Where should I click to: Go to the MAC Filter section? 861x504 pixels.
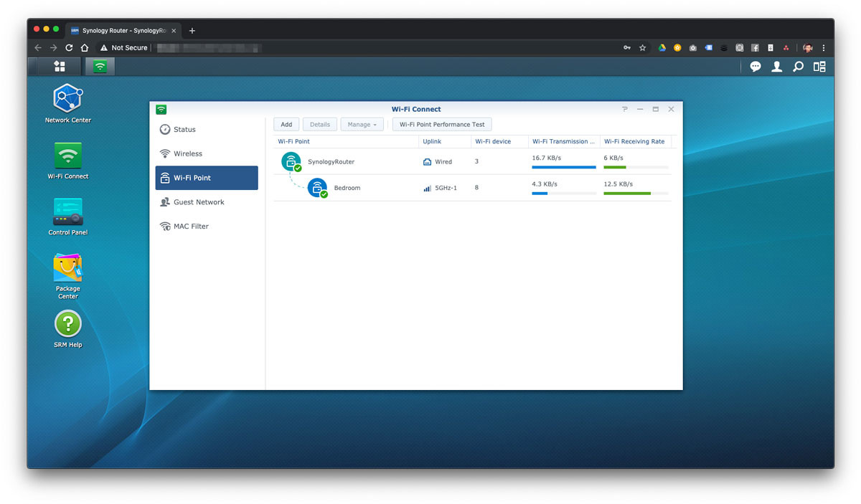[191, 227]
